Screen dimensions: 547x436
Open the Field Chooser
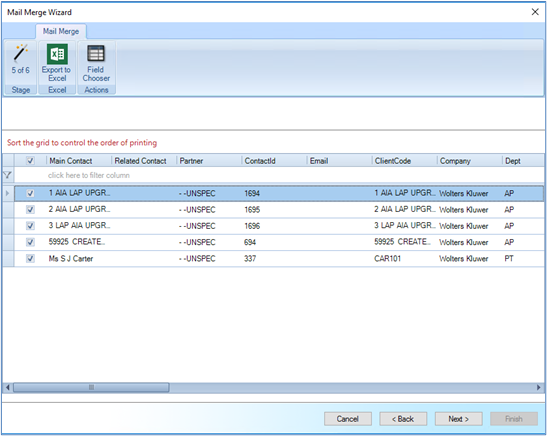tap(96, 63)
